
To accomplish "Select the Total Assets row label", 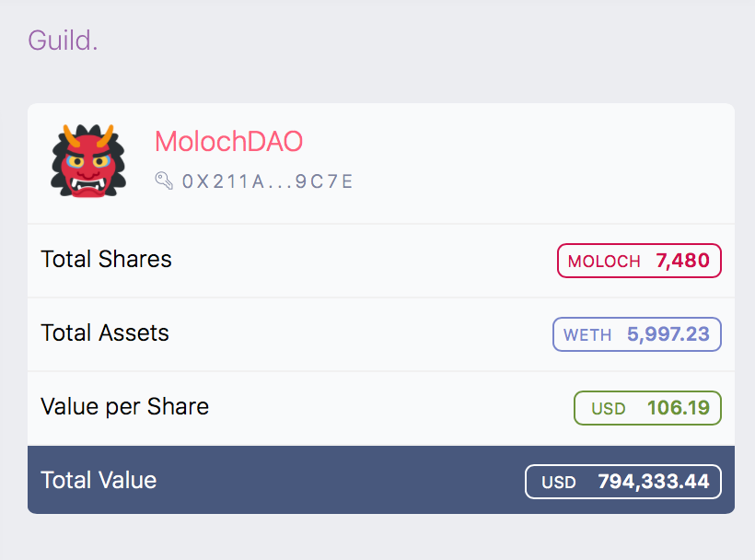I will pos(105,332).
